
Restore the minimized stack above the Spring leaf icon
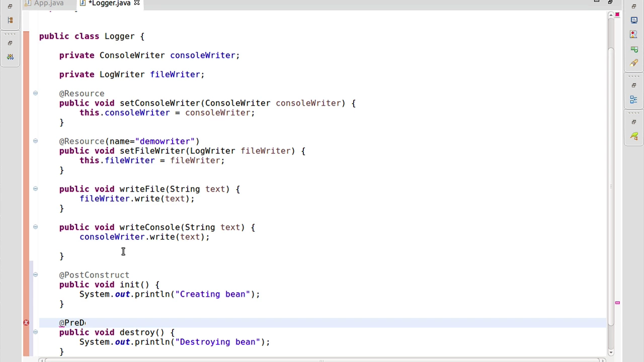point(634,122)
